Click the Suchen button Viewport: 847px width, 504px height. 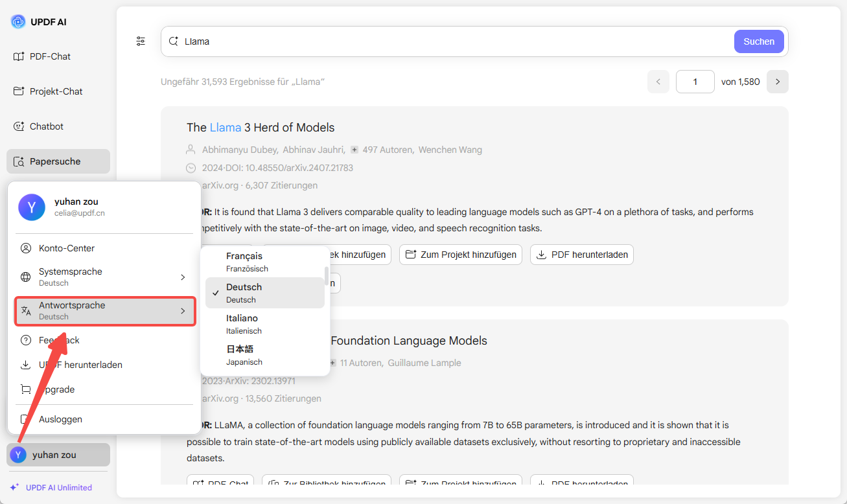click(x=759, y=41)
